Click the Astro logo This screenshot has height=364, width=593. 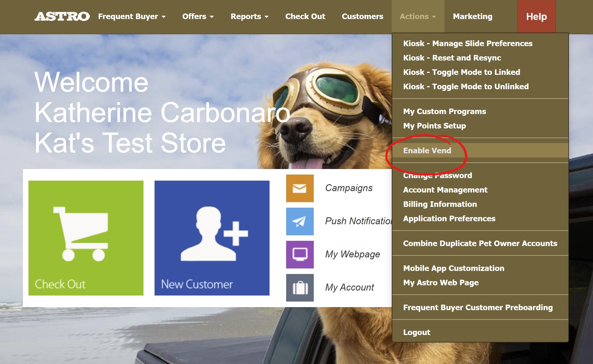pos(62,17)
